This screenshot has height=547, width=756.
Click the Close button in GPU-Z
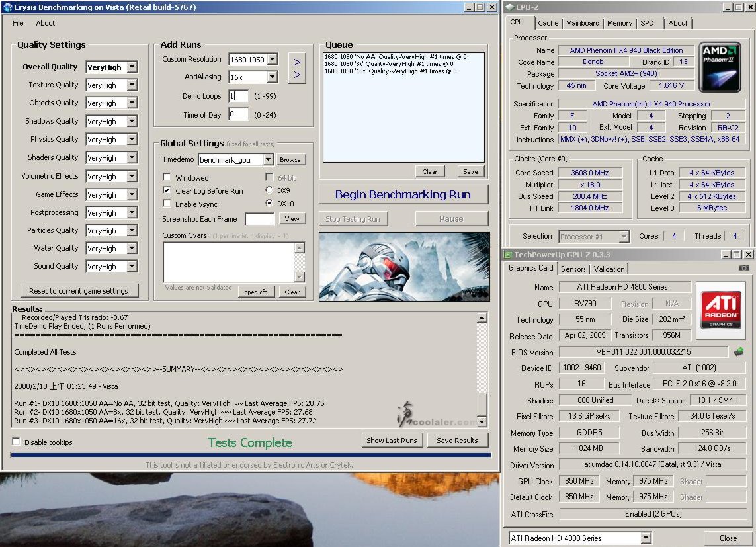pyautogui.click(x=728, y=538)
